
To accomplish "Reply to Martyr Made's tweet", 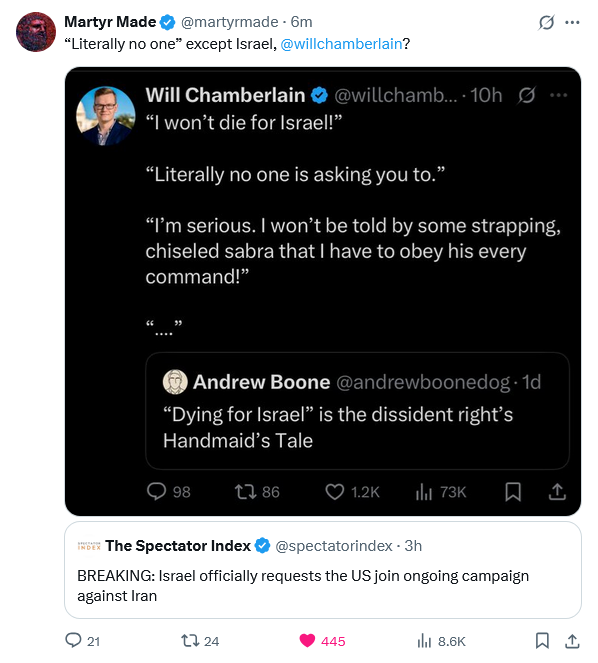I will [x=74, y=640].
